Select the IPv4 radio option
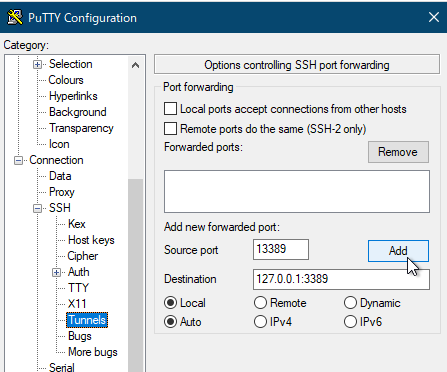 pos(260,322)
